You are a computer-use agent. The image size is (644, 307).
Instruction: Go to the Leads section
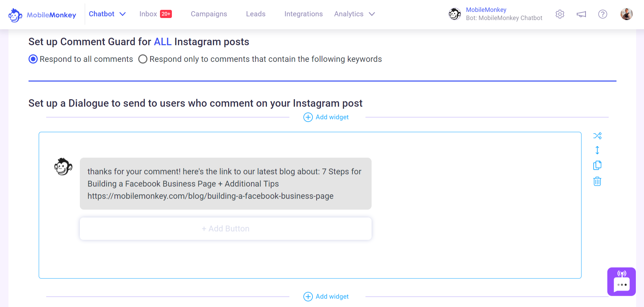pos(255,14)
